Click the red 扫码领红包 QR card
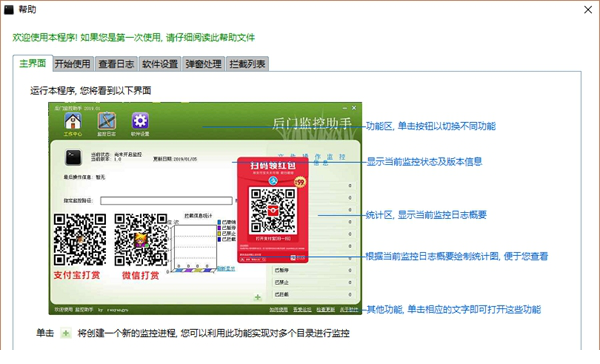The image size is (600, 364). tap(273, 210)
